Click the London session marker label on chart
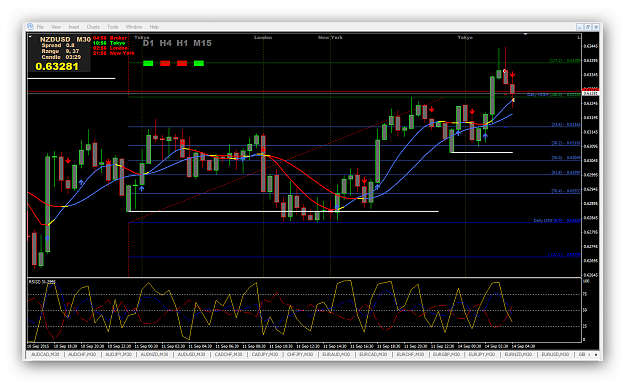Screen dimensions: 625x383 pos(263,37)
